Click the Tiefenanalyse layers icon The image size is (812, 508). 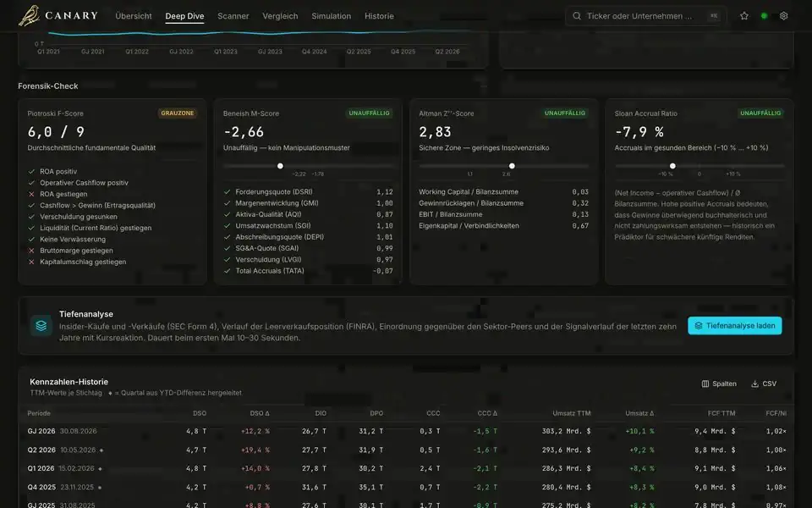point(41,325)
